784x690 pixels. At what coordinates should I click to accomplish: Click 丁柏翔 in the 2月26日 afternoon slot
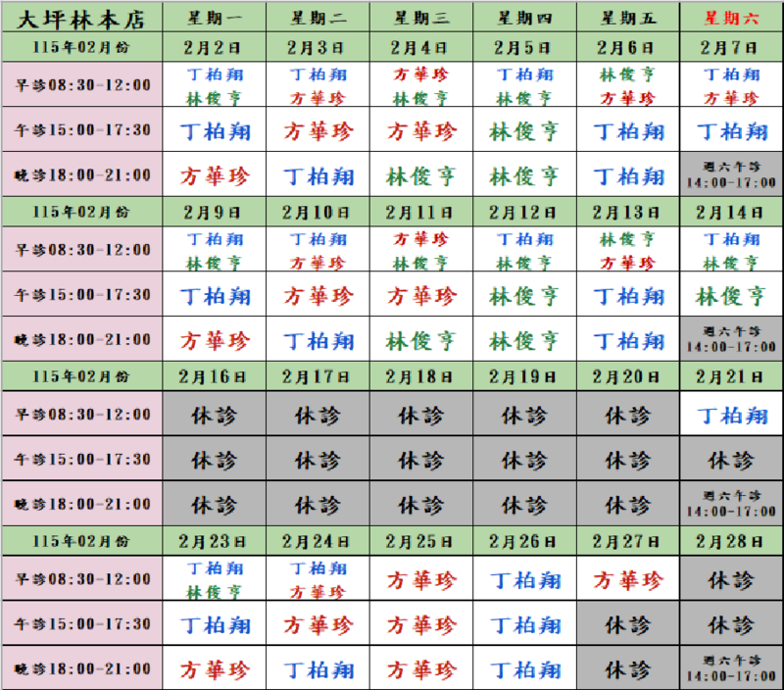coord(524,624)
